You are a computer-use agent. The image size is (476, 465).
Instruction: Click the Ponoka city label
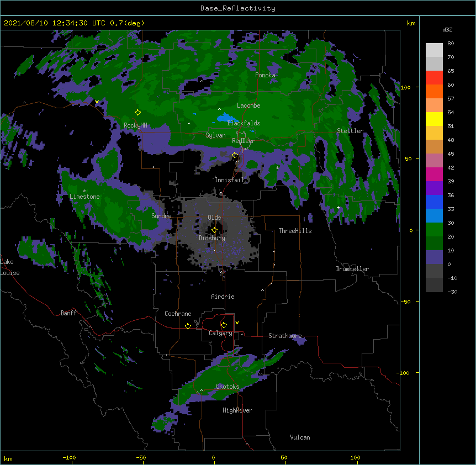[x=265, y=75]
